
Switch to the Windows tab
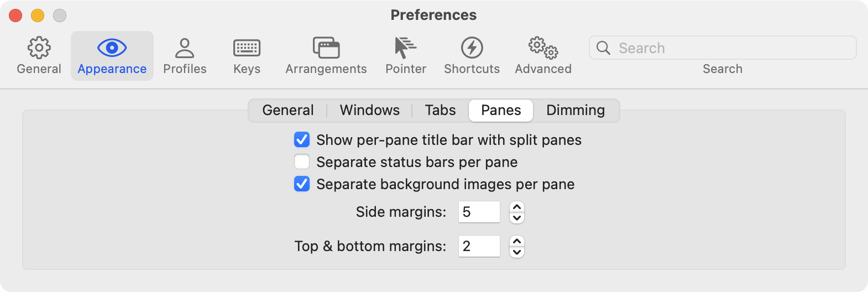pos(369,110)
